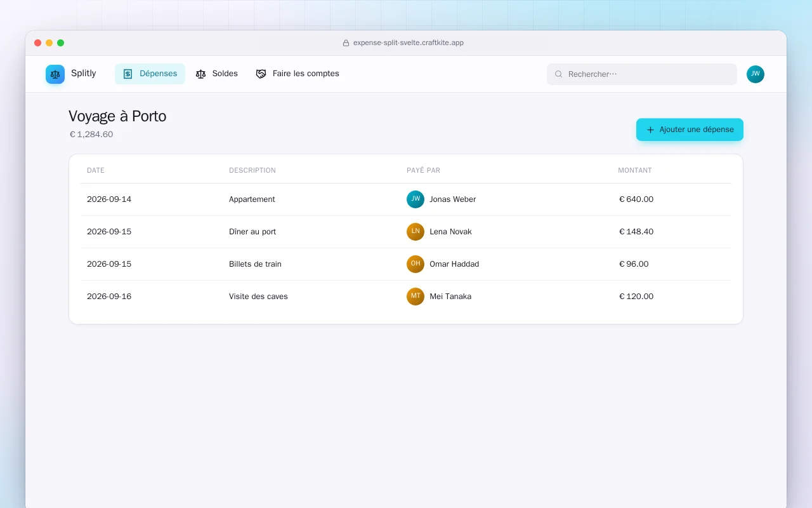
Task: Click the balance scales icon beside Soldes
Action: tap(201, 74)
